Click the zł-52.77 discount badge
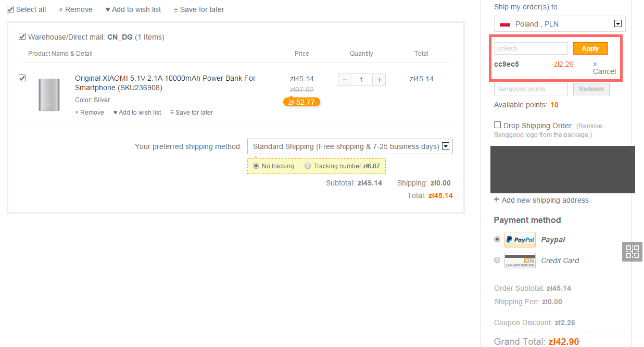Viewport: 644px width, 347px height. coord(302,102)
